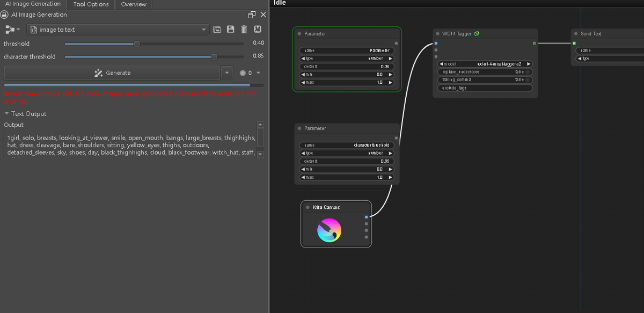Viewport: 644px width, 313px height.
Task: Open the saved workflows folder icon
Action: [x=217, y=30]
